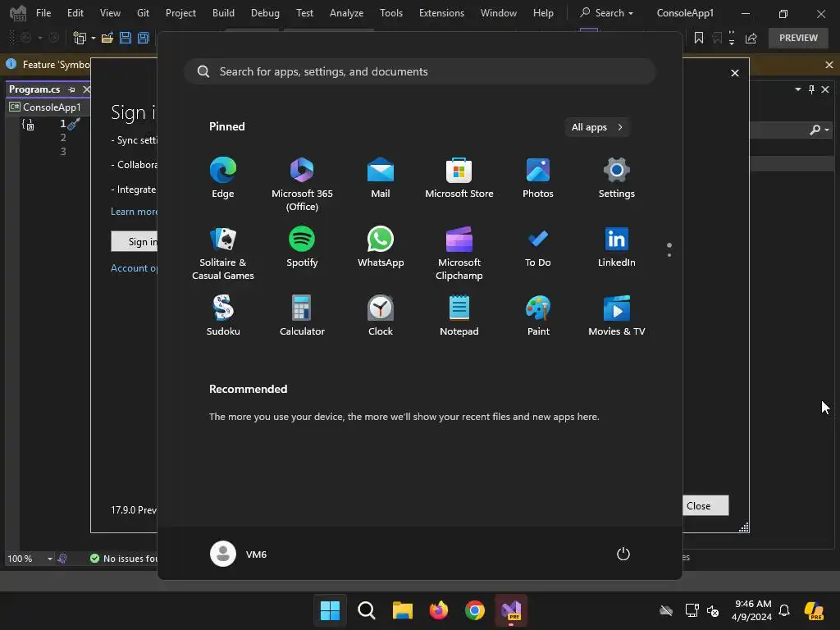
Task: Show All apps list
Action: 597,127
